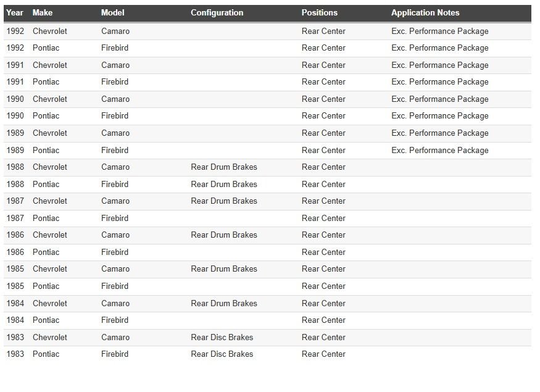The width and height of the screenshot is (540, 392).
Task: Click Rear Disc Brakes for 1983 Camaro
Action: pos(222,337)
